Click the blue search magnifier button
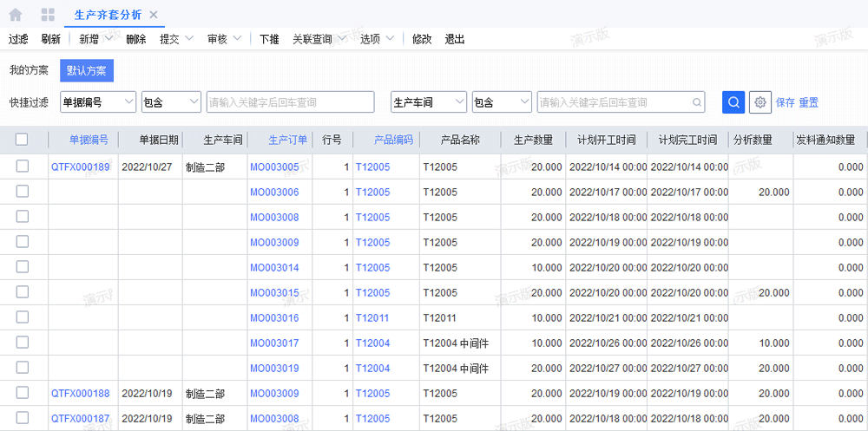This screenshot has width=868, height=431. point(733,102)
